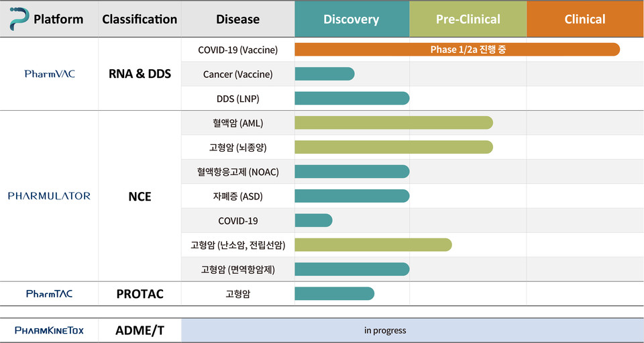
Task: Click the company logo icon beside Platform
Action: click(19, 19)
